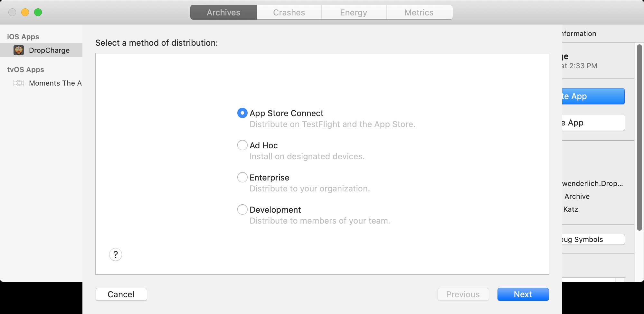Open help via the question mark icon

(x=116, y=254)
